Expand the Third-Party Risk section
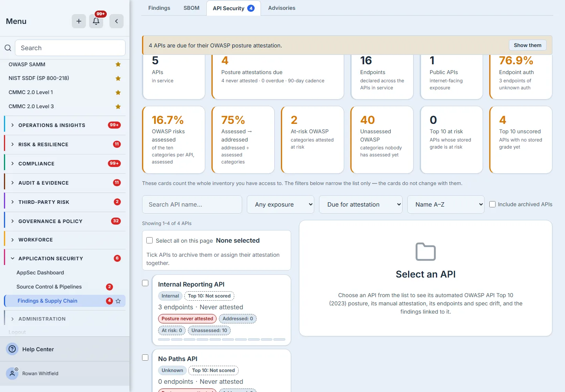 point(65,202)
